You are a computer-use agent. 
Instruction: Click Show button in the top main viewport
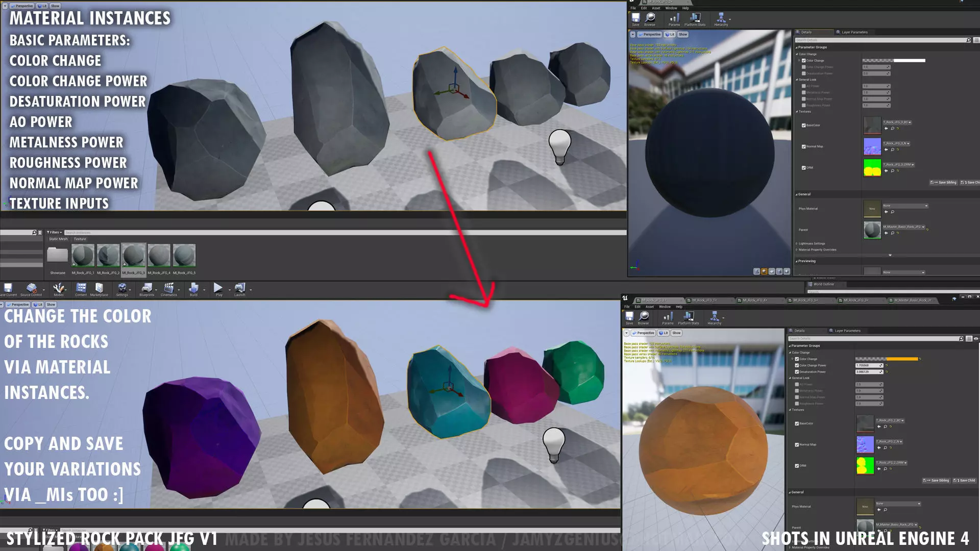[x=55, y=6]
